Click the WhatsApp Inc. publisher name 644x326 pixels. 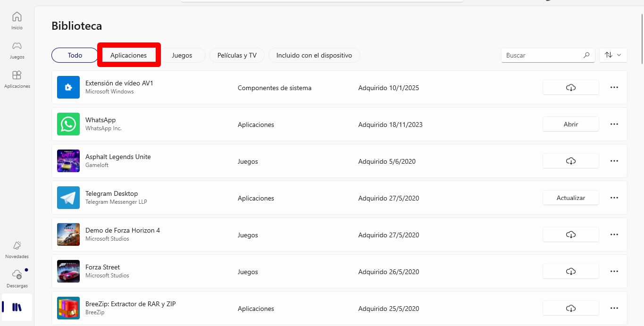coord(103,128)
